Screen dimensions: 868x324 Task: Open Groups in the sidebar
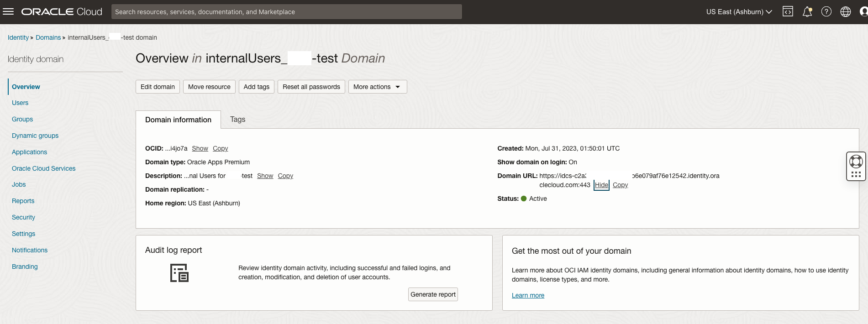click(x=22, y=119)
